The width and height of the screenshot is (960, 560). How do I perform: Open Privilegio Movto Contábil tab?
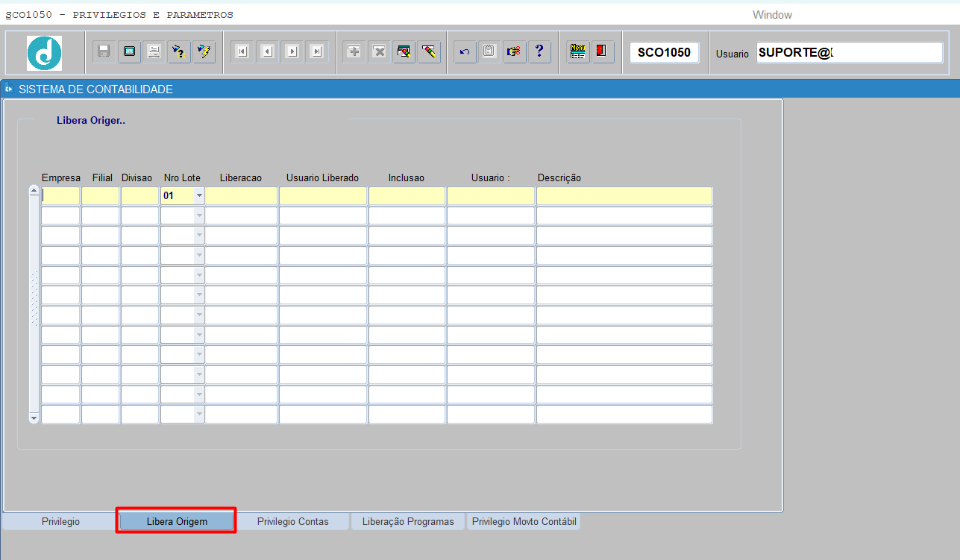(524, 521)
